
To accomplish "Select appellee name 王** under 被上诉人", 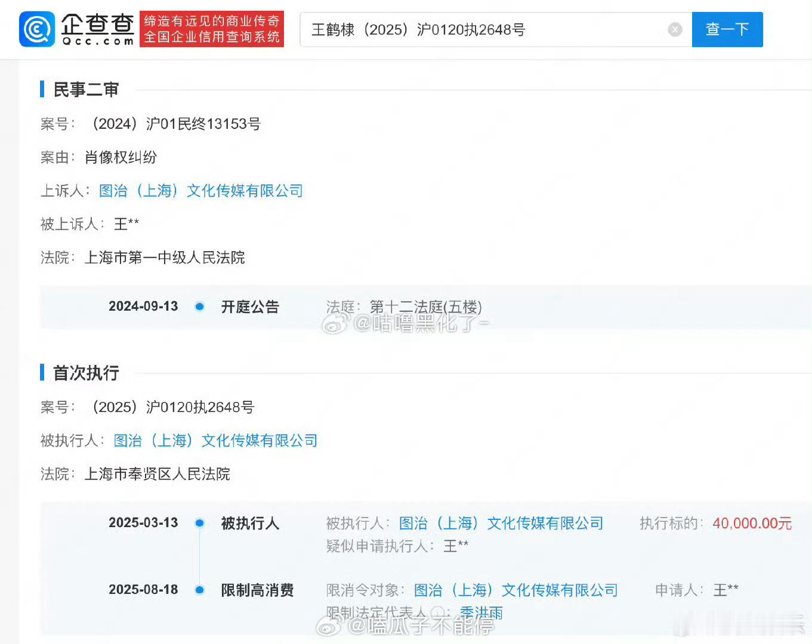I will [x=126, y=224].
